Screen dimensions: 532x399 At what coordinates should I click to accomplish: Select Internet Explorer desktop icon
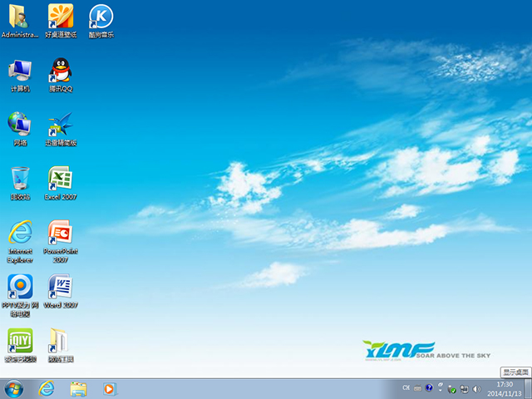[x=19, y=233]
